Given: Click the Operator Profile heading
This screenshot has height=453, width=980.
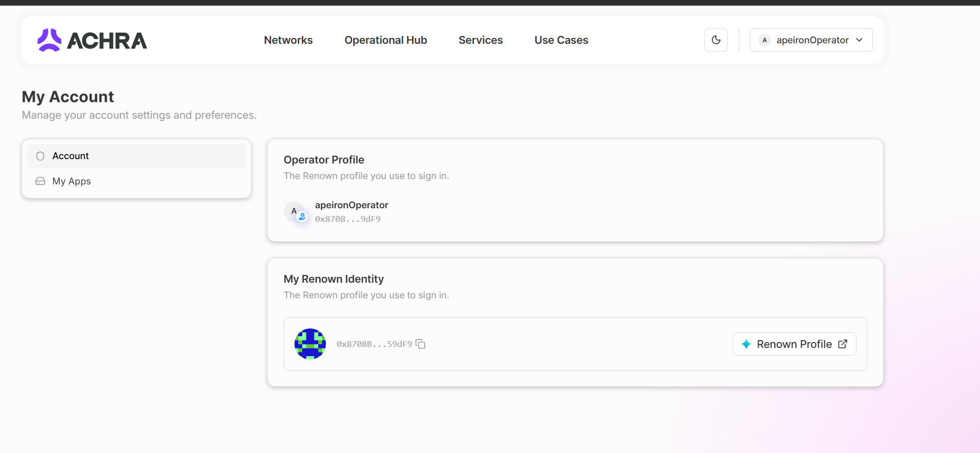Looking at the screenshot, I should (x=324, y=160).
